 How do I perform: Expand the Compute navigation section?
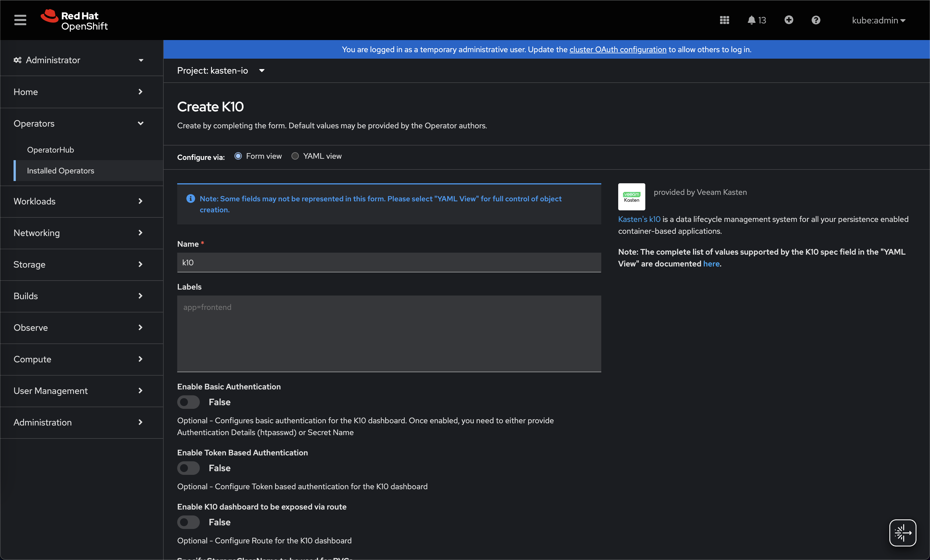82,359
